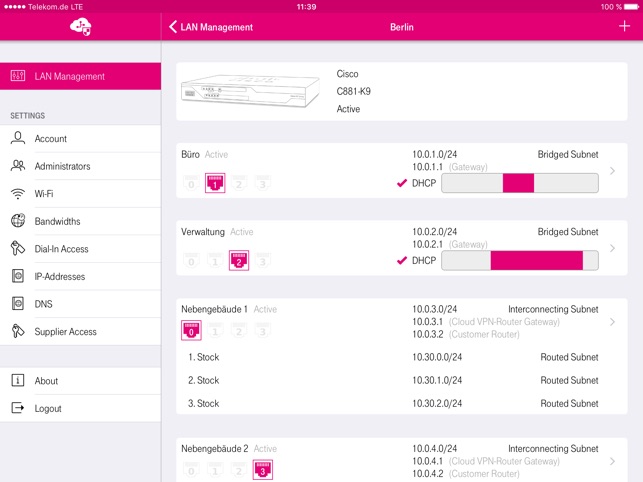Select port 2 in Nebengebäude 2

tap(239, 470)
